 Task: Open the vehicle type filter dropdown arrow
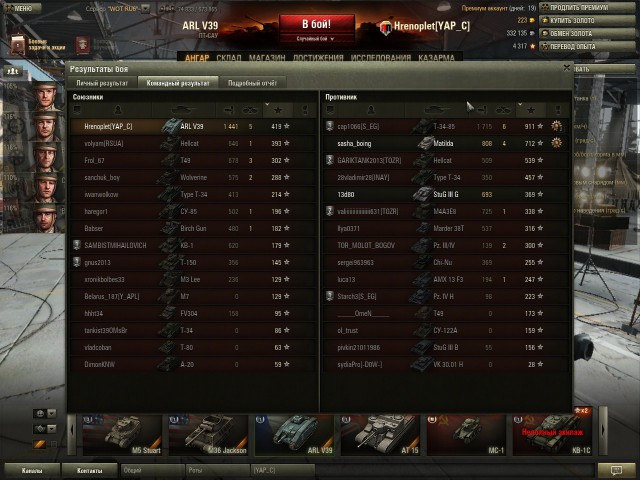[x=52, y=429]
